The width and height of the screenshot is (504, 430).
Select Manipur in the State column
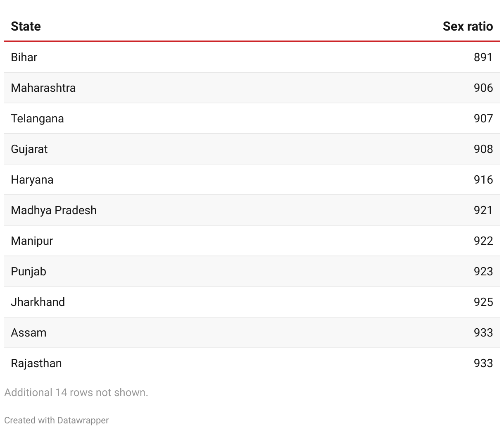point(32,241)
